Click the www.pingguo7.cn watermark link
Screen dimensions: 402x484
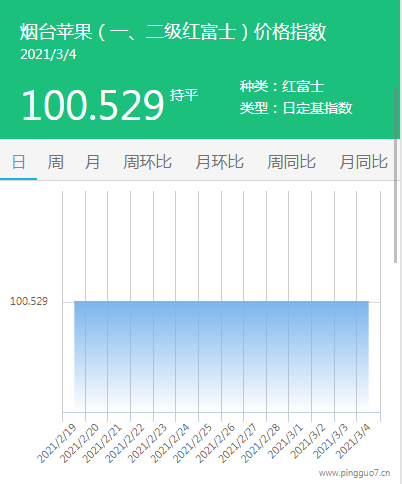354,473
